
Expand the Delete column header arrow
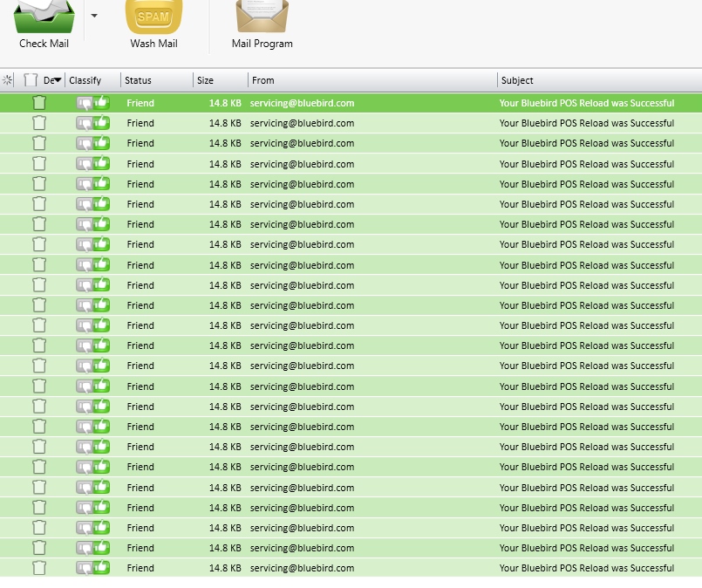coord(58,80)
